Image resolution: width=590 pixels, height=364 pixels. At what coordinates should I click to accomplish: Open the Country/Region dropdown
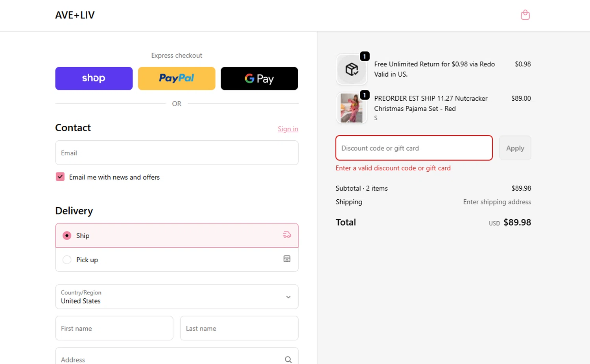177,297
